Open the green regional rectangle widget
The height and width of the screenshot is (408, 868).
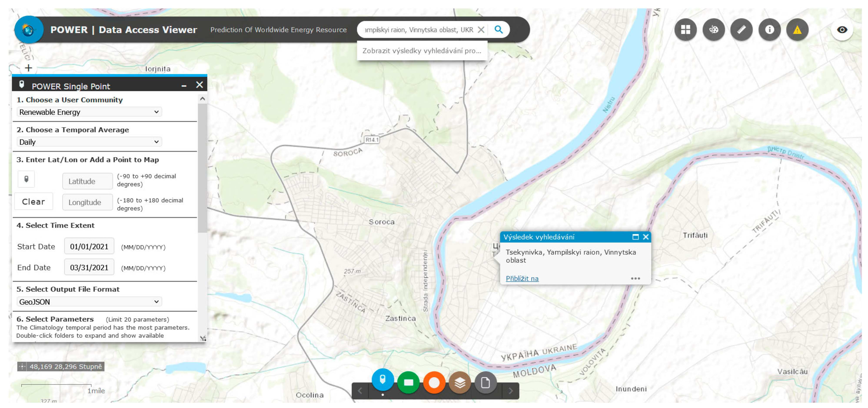pyautogui.click(x=408, y=382)
